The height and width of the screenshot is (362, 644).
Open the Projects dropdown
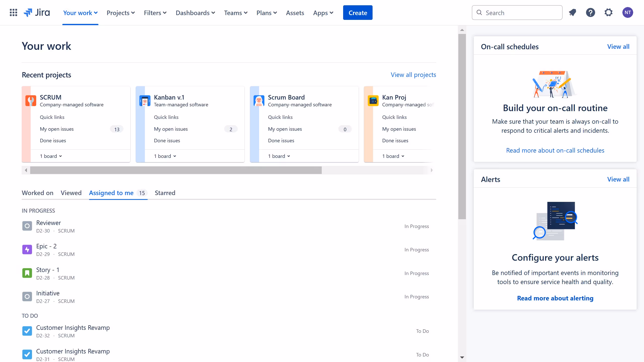coord(120,13)
